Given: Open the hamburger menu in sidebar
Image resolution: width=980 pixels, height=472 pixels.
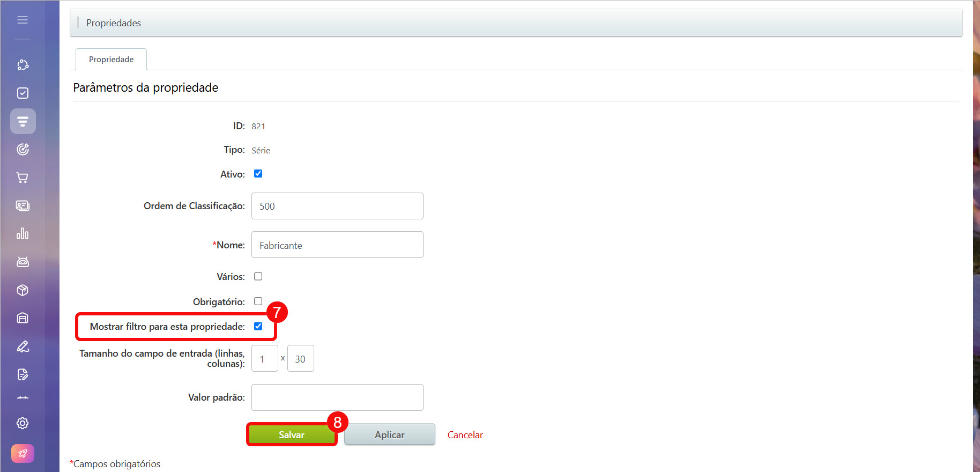Looking at the screenshot, I should (x=23, y=20).
